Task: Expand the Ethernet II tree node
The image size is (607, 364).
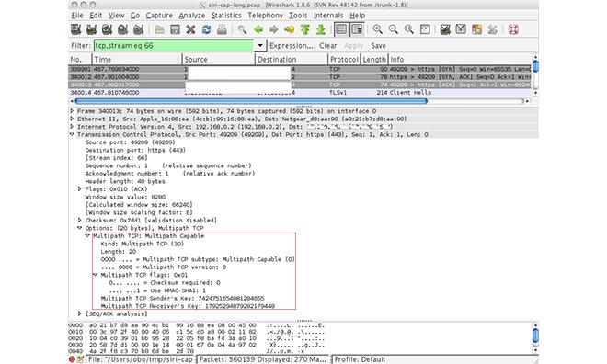Action: (x=72, y=119)
